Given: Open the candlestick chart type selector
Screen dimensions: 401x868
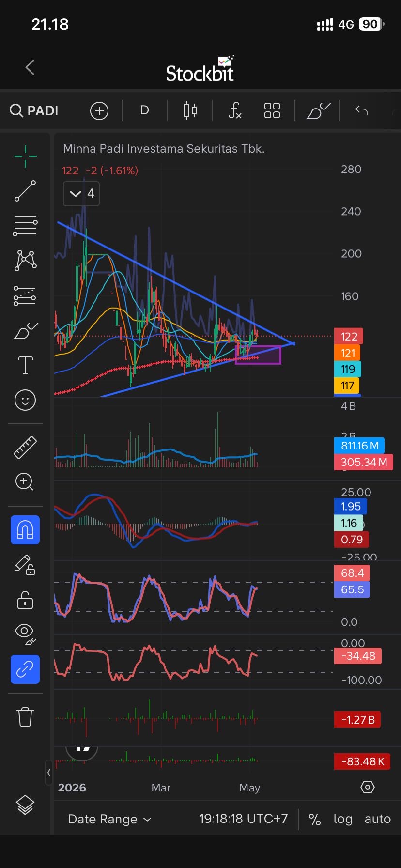Looking at the screenshot, I should (x=190, y=111).
